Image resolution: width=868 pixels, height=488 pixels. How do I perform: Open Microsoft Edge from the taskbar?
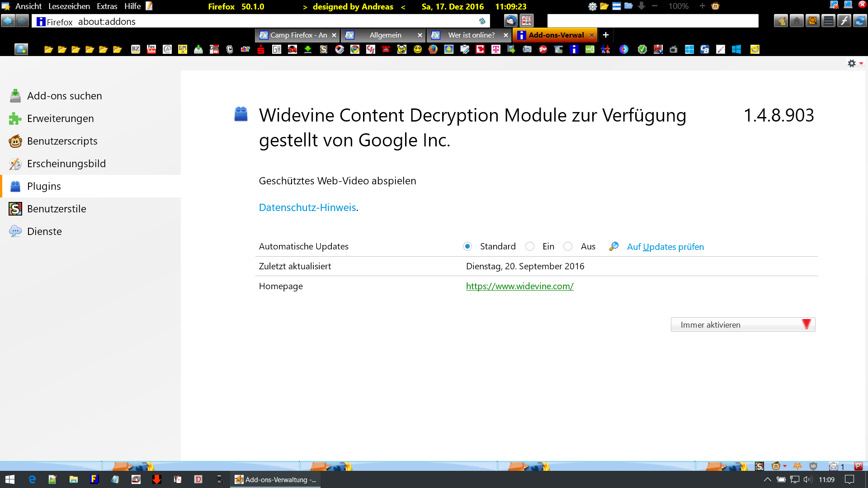32,479
